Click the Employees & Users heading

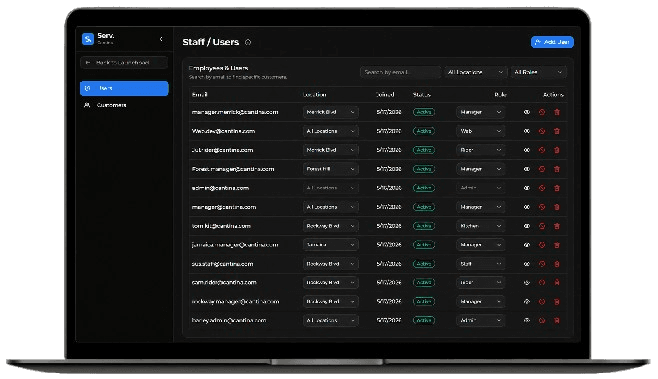click(218, 68)
